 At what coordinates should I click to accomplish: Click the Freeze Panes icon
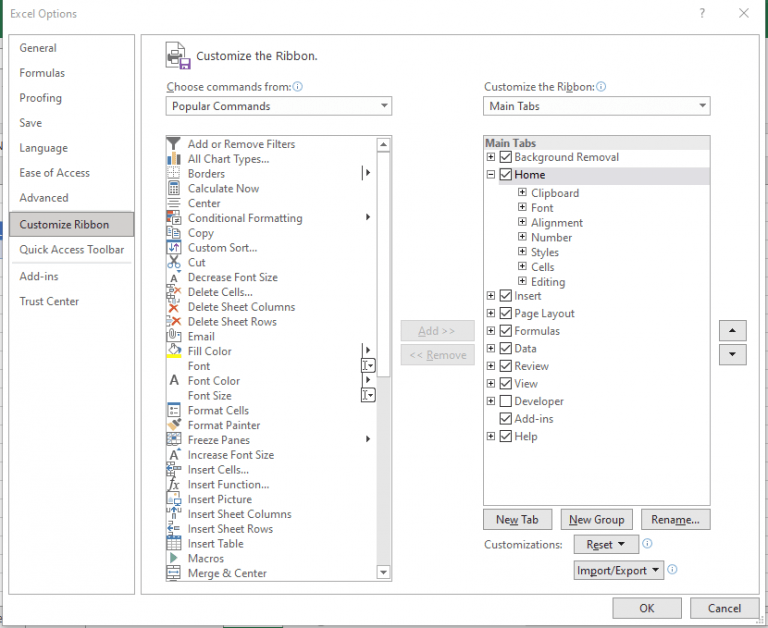coord(173,439)
